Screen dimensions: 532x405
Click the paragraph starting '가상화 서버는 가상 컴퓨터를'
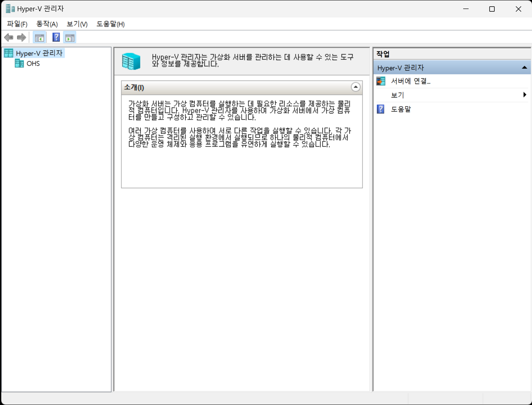coord(239,111)
